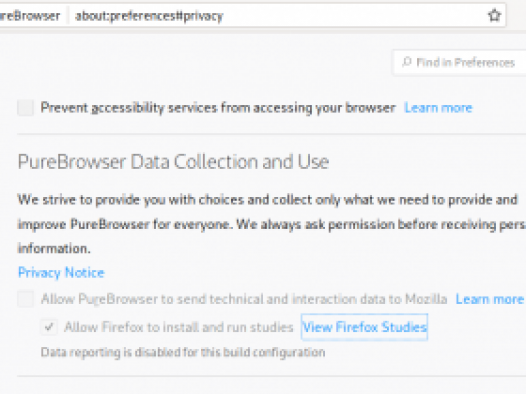The width and height of the screenshot is (526, 394).
Task: Click the 'Prevent accessibility services from accessing' label text
Action: (218, 108)
